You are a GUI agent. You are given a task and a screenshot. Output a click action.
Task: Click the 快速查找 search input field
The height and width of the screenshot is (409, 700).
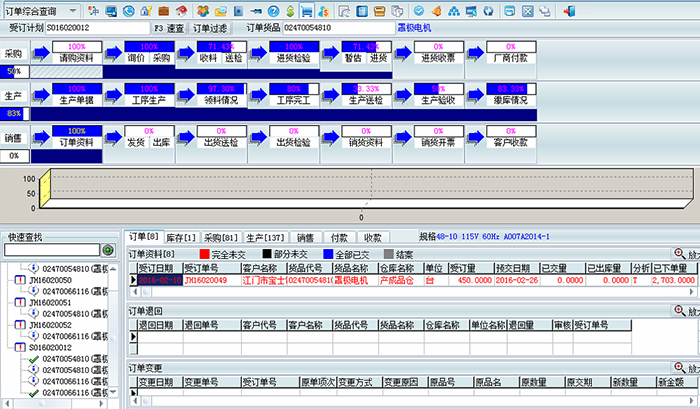pos(52,250)
